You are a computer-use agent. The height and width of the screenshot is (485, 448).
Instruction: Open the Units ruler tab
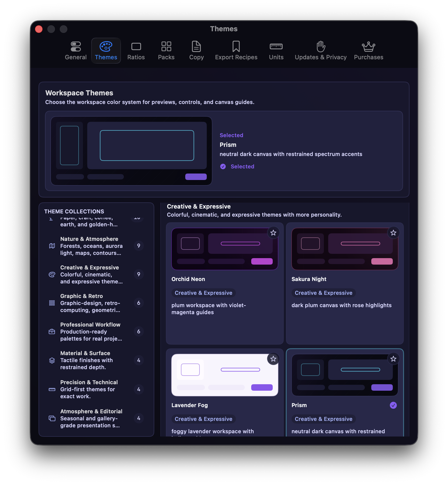click(276, 51)
